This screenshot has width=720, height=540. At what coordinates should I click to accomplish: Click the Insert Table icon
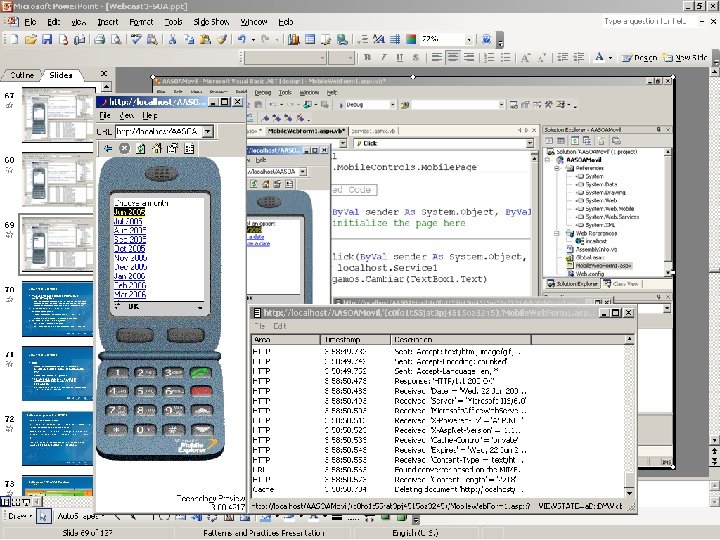click(310, 39)
